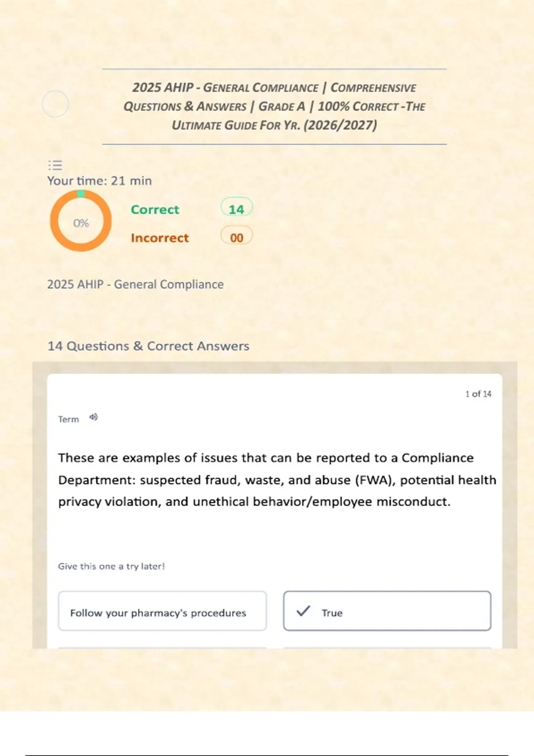Screen dimensions: 534x756
Task: Click the "Give this one a try later!" text
Action: point(111,566)
